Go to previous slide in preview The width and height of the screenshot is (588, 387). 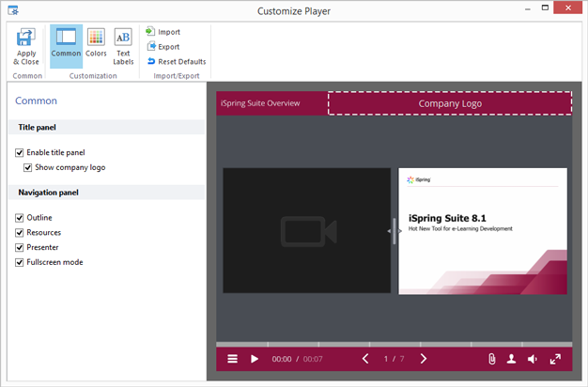(365, 359)
